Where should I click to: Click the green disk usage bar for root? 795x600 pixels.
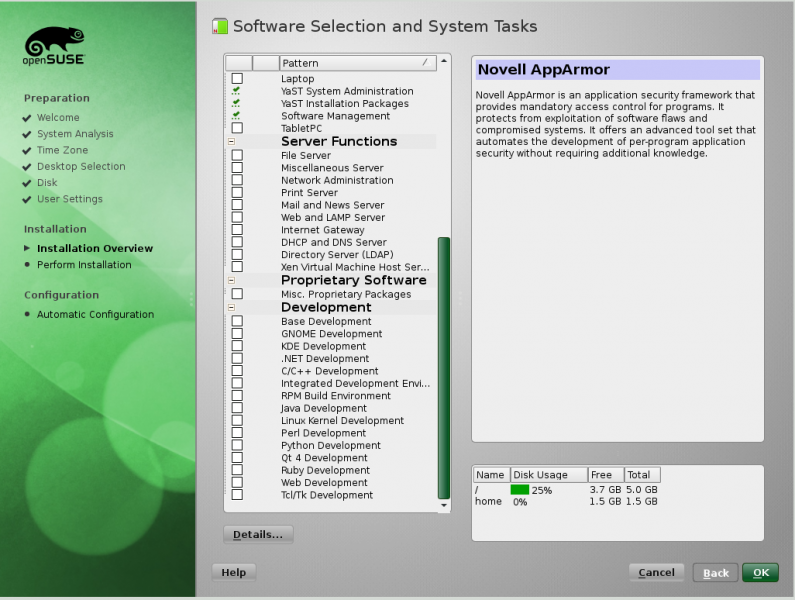520,490
